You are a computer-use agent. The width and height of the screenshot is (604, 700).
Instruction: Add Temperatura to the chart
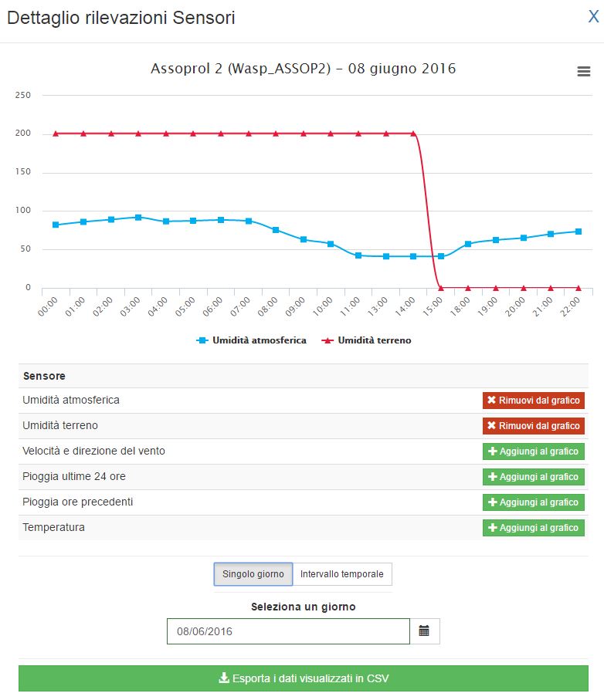(534, 528)
